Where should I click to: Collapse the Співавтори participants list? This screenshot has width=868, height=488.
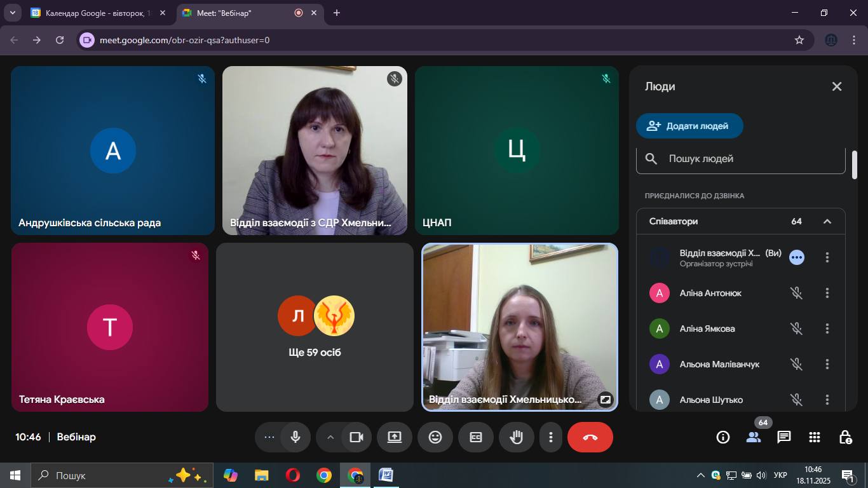tap(827, 221)
